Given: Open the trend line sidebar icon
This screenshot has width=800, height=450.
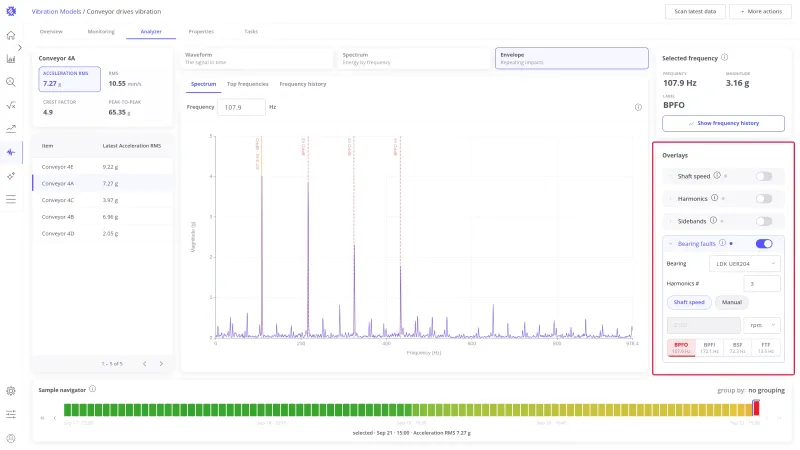Looking at the screenshot, I should pyautogui.click(x=11, y=129).
